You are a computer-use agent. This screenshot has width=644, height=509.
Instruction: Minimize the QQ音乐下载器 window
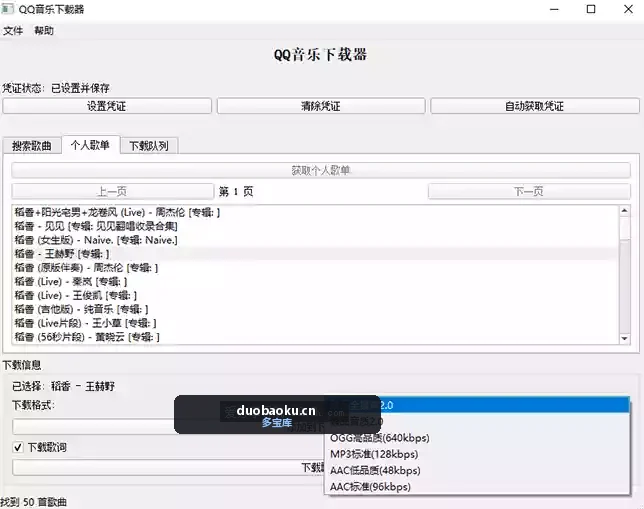tap(554, 9)
